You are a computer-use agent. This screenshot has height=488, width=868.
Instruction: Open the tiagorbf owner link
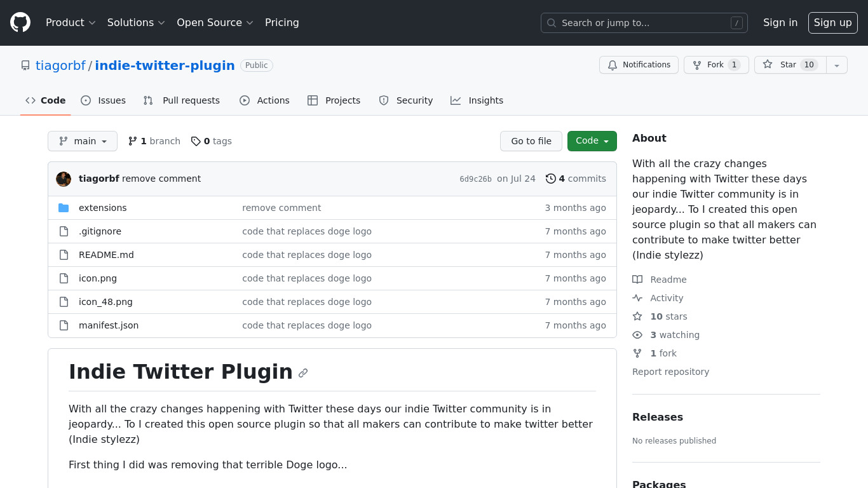[x=60, y=65]
